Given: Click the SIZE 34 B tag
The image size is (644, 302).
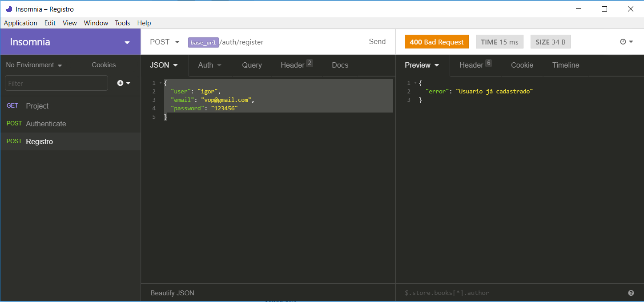Looking at the screenshot, I should [x=551, y=42].
